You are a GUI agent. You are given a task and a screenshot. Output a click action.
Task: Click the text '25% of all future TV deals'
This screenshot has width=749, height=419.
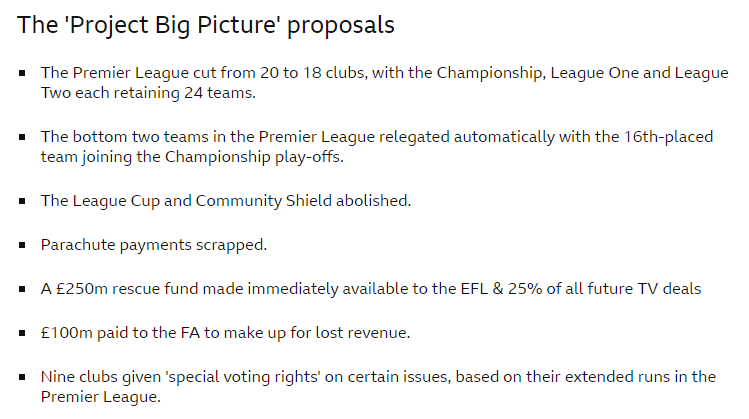(x=603, y=288)
